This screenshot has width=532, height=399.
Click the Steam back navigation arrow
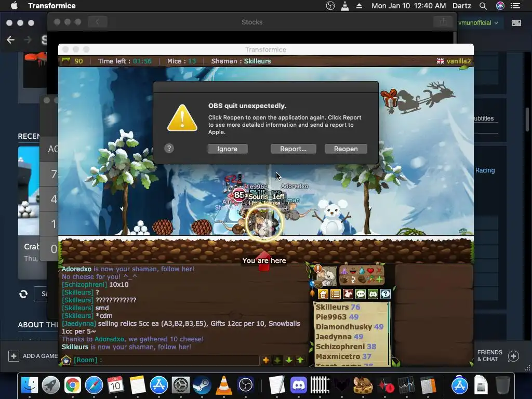click(10, 39)
